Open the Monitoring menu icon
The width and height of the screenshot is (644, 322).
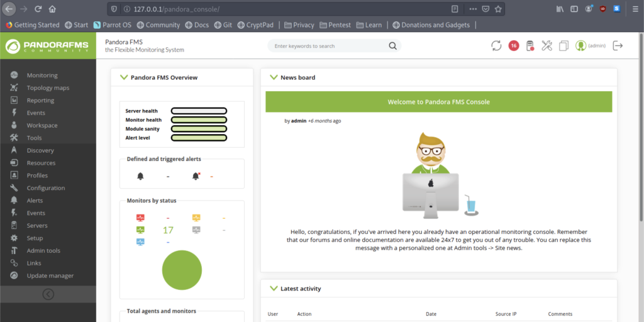(14, 75)
